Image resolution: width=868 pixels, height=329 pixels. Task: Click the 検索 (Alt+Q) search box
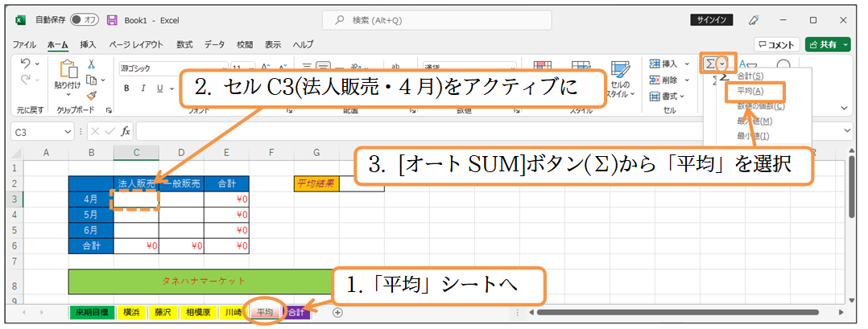click(436, 20)
